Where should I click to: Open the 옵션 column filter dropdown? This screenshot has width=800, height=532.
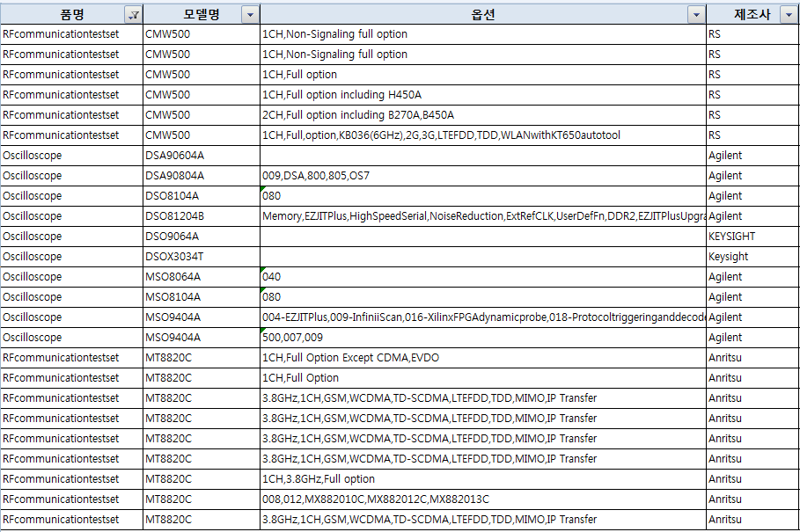coord(696,14)
